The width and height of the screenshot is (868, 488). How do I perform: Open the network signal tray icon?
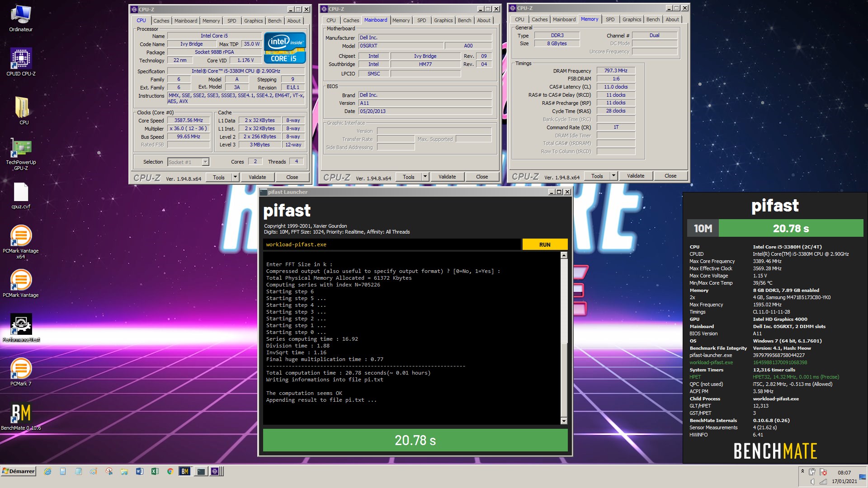coord(823,482)
